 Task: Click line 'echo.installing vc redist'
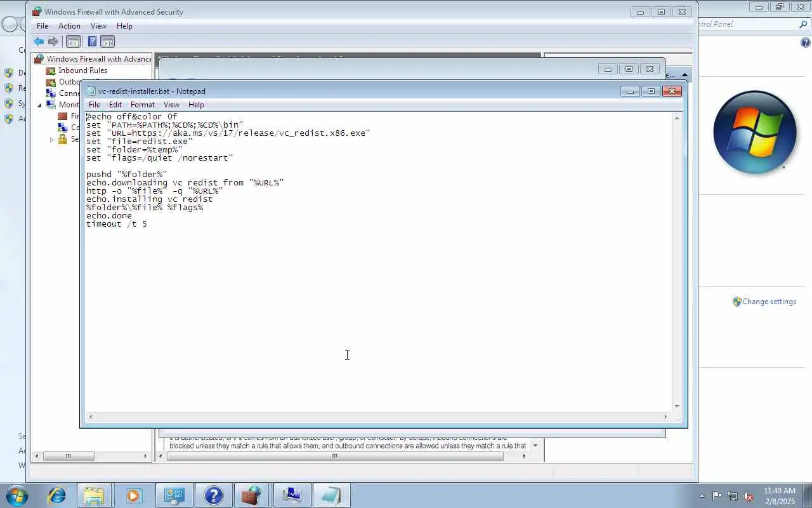coord(149,199)
